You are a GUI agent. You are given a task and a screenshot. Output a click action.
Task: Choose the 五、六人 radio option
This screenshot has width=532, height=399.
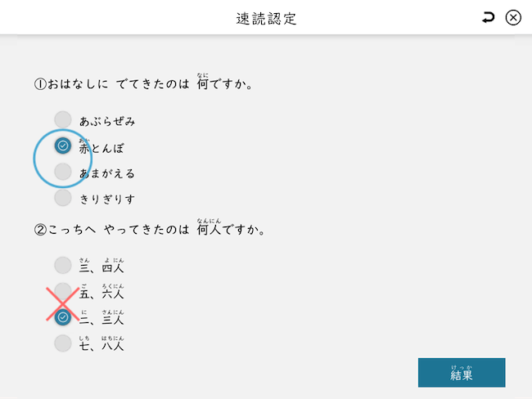pyautogui.click(x=63, y=291)
